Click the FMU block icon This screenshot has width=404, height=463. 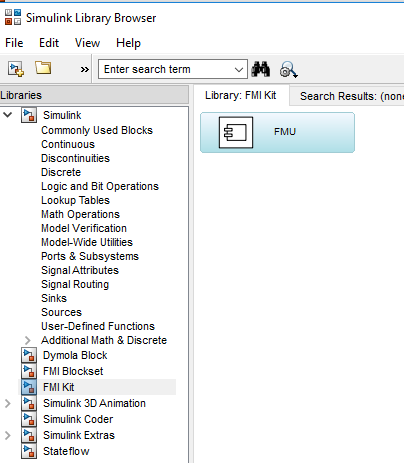click(236, 132)
